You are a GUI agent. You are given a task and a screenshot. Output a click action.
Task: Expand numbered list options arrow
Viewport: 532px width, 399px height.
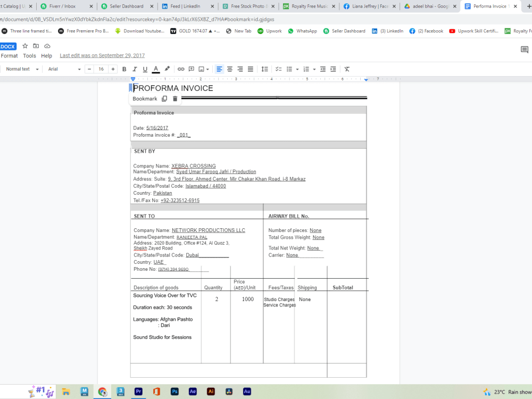point(314,69)
